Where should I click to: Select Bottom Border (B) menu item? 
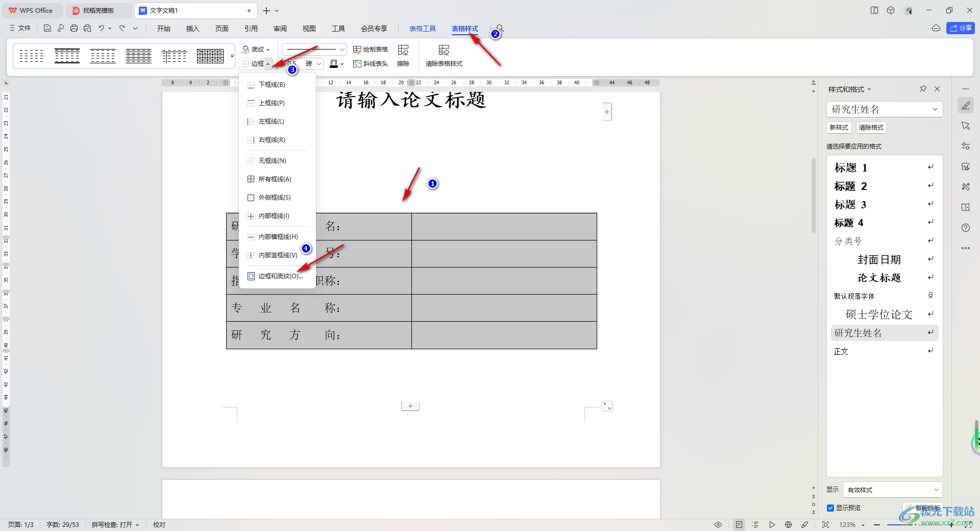[x=277, y=85]
